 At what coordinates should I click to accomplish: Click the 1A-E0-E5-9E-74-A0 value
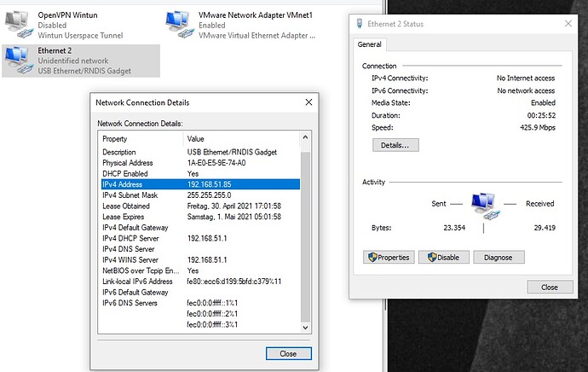coord(216,163)
